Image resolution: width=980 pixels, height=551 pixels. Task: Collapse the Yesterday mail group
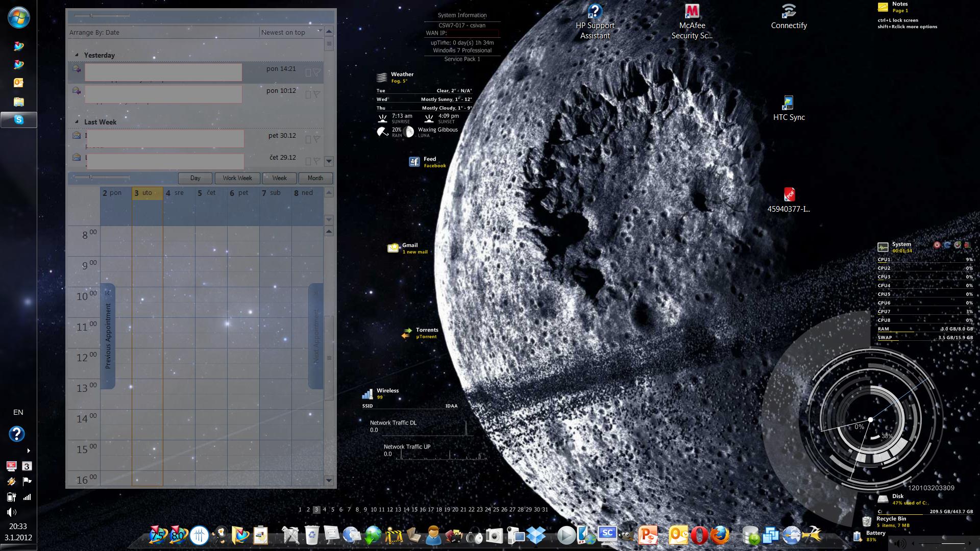click(77, 55)
